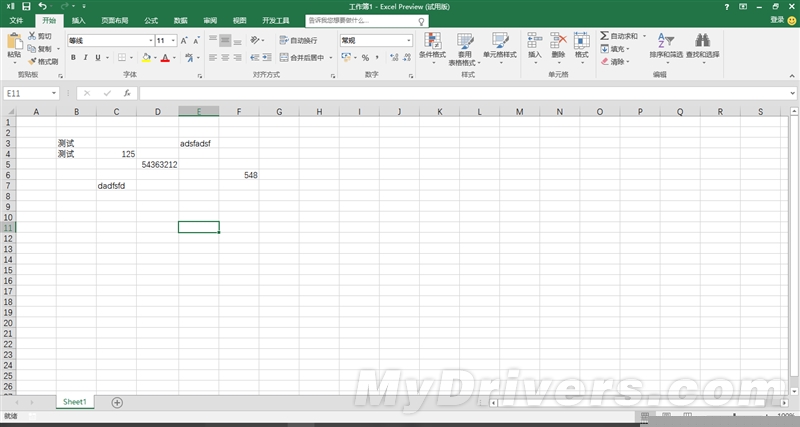Click the Insert Function fx icon
This screenshot has width=800, height=427.
pos(127,93)
